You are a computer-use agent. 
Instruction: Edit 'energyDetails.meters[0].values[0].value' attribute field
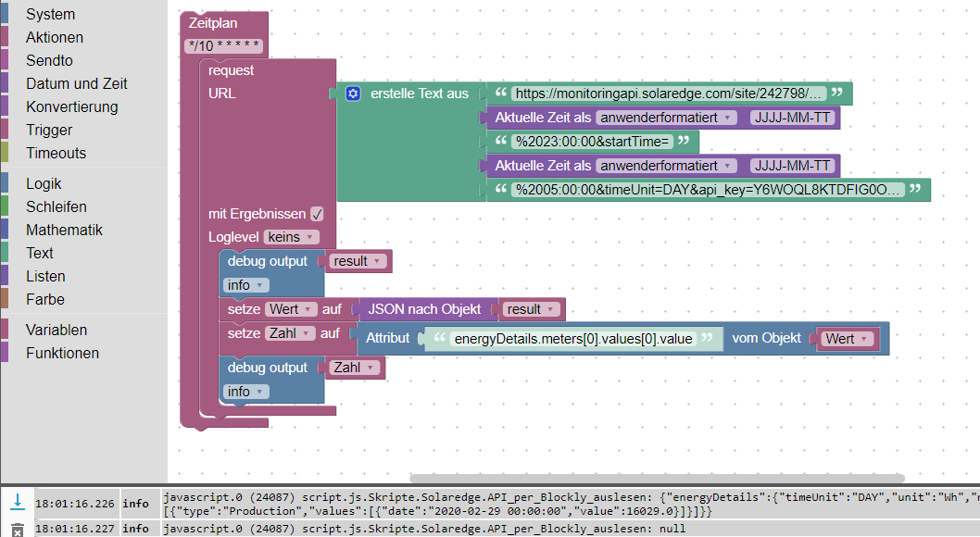[573, 339]
